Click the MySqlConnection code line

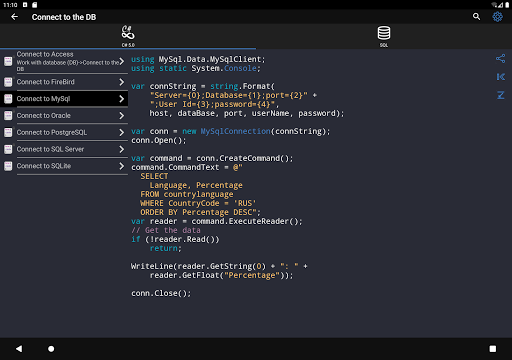coord(230,131)
